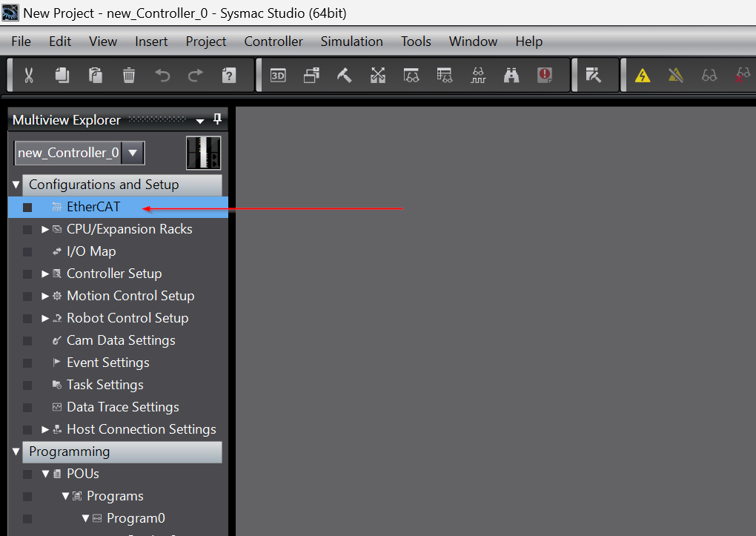The width and height of the screenshot is (756, 536).
Task: Click the controller rack thumbnail image
Action: [204, 153]
